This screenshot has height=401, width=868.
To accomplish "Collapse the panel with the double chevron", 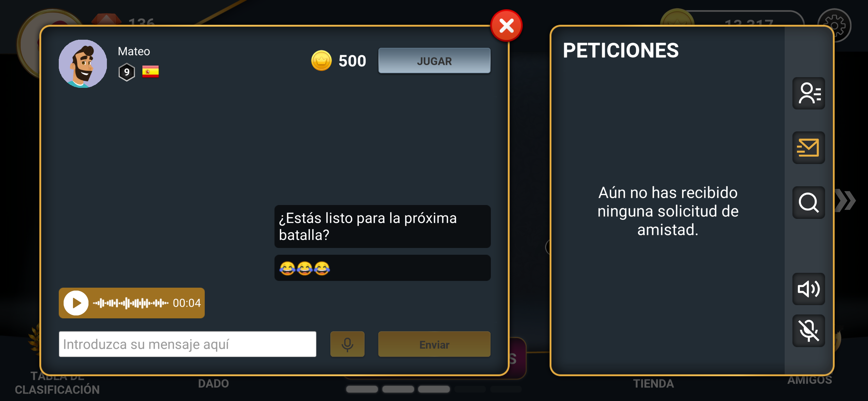I will coord(846,201).
